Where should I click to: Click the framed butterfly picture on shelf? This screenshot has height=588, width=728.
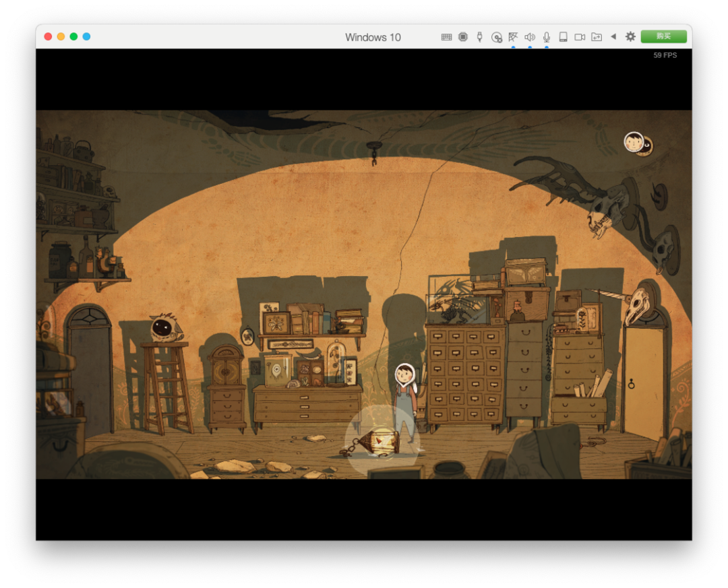[x=276, y=323]
